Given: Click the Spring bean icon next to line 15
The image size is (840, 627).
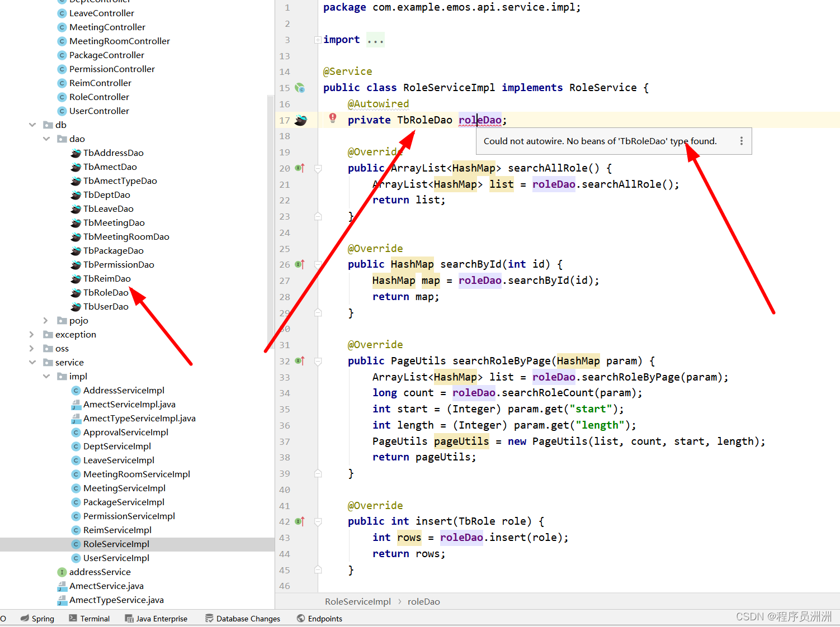Looking at the screenshot, I should coord(300,88).
